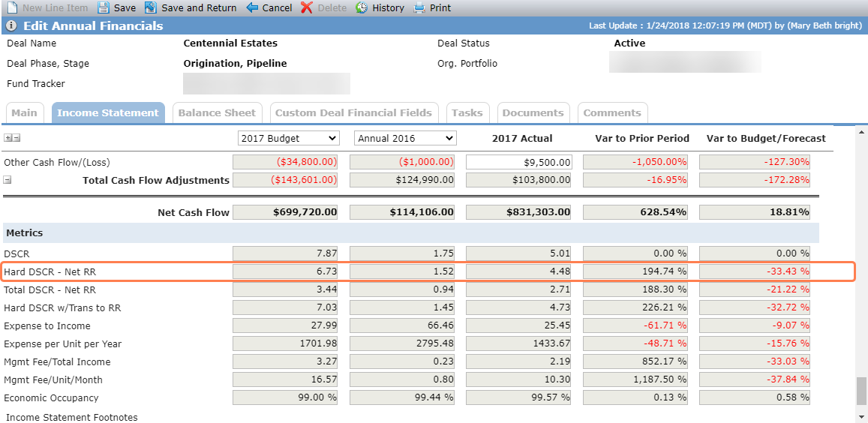Switch to the Main tab
This screenshot has height=423, width=868.
point(24,113)
